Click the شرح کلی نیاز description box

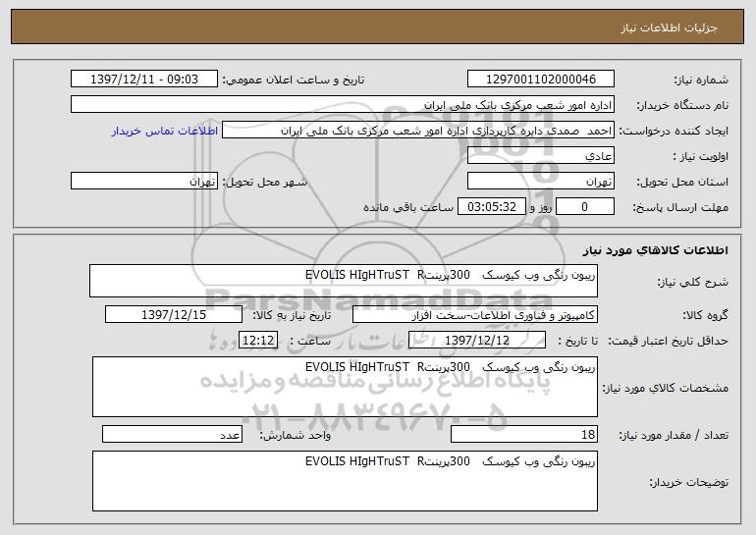[x=344, y=281]
